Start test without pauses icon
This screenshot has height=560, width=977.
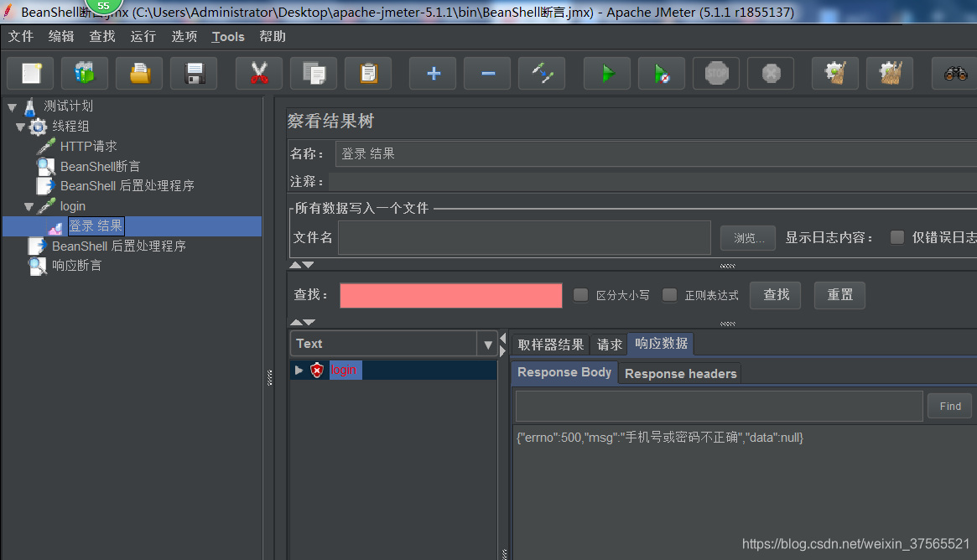click(x=662, y=74)
